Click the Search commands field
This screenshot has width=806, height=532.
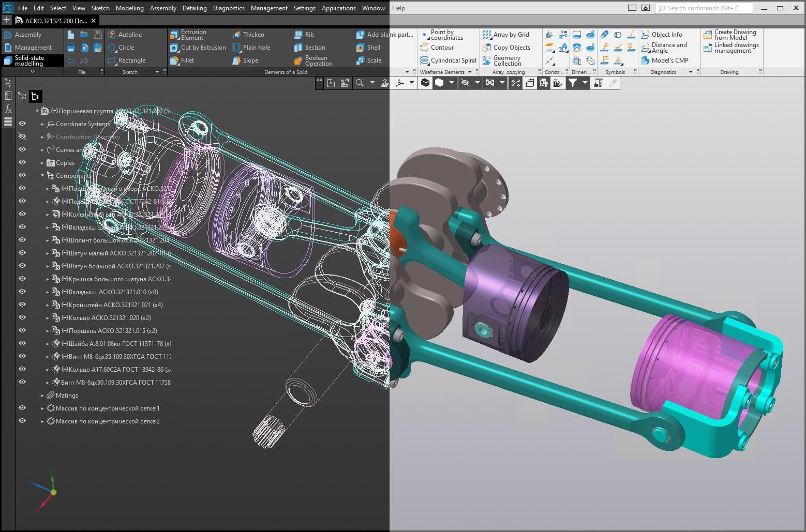pos(704,8)
